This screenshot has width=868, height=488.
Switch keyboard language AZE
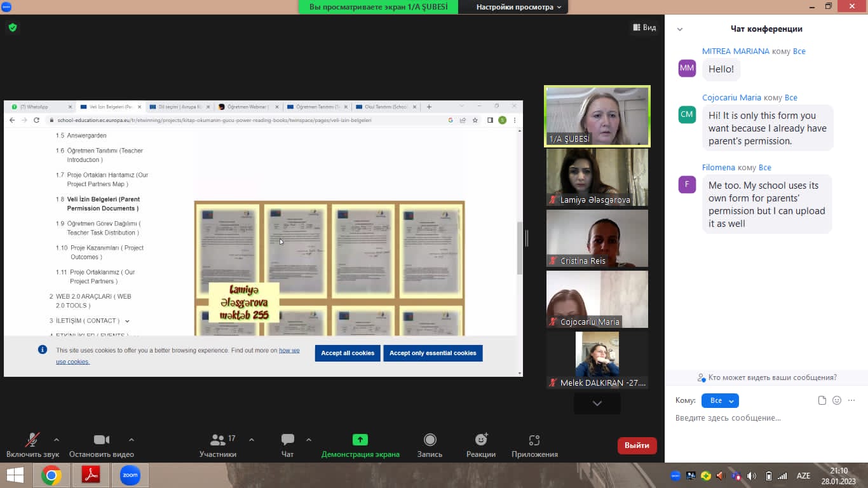(x=803, y=475)
